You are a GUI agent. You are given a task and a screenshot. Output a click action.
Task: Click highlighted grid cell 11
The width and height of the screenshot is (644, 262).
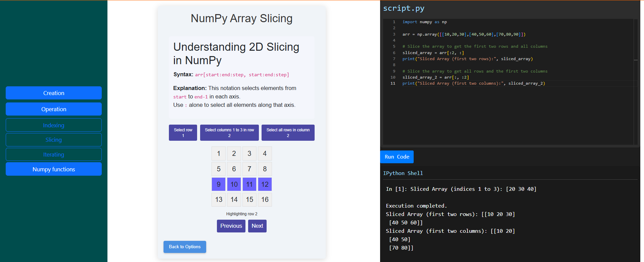click(249, 184)
